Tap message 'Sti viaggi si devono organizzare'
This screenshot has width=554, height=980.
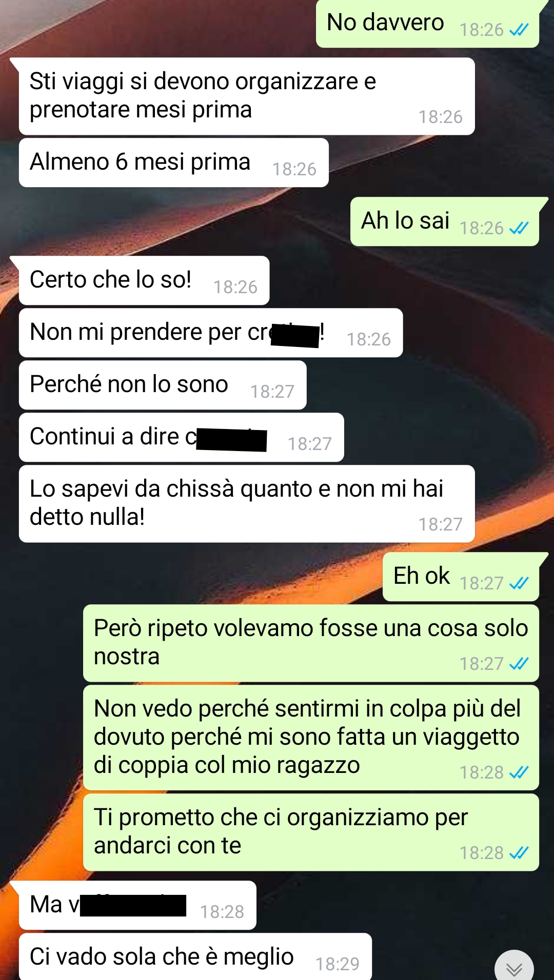(247, 96)
